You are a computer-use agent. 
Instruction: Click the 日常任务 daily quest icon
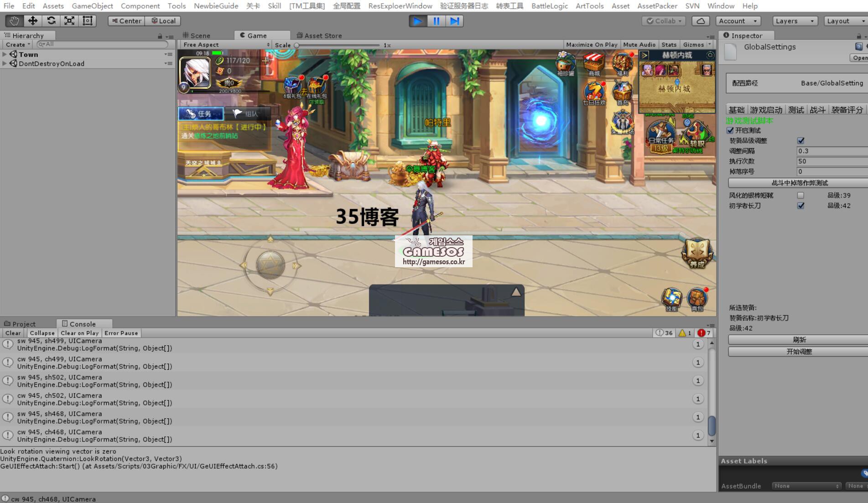pyautogui.click(x=661, y=136)
